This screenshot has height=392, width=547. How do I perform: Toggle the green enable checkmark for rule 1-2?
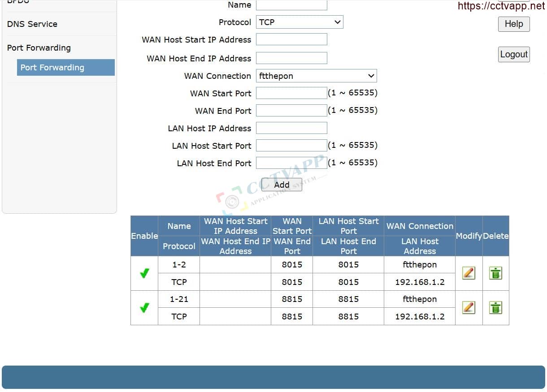pos(144,273)
